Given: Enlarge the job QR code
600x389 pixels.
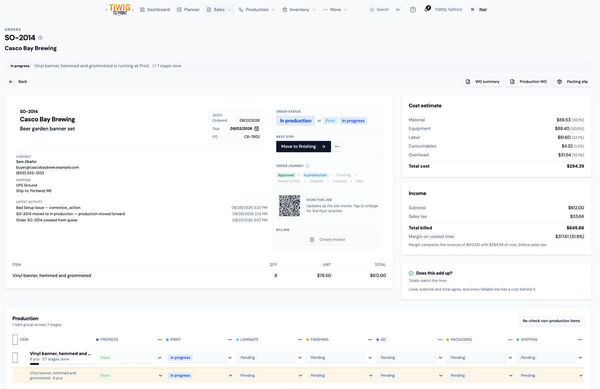Looking at the screenshot, I should pos(289,206).
